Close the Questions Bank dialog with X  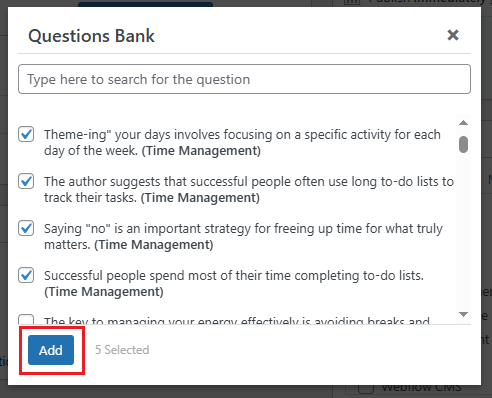(x=453, y=35)
